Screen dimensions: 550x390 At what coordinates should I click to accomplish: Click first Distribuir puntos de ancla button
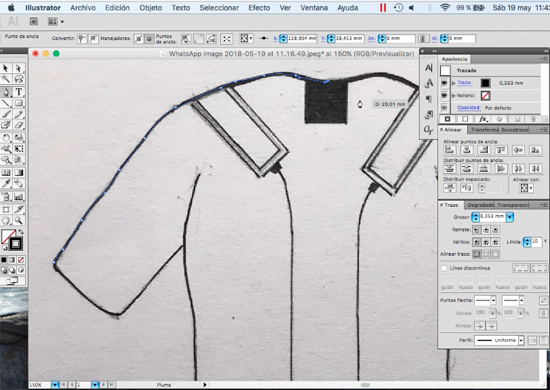(x=450, y=169)
